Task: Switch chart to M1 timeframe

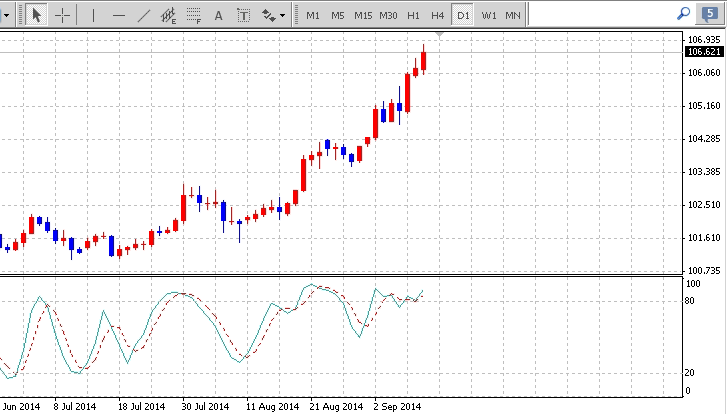Action: 313,15
